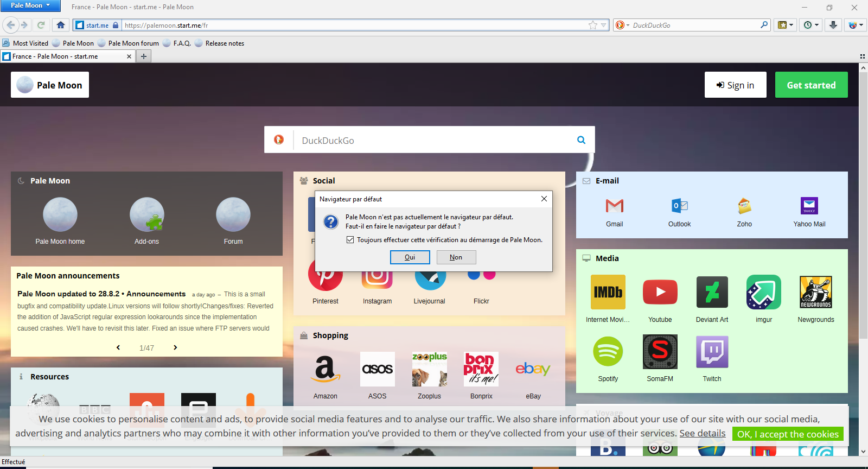Open the Yahoo Mail icon
Screen dimensions: 868x469
tap(809, 206)
